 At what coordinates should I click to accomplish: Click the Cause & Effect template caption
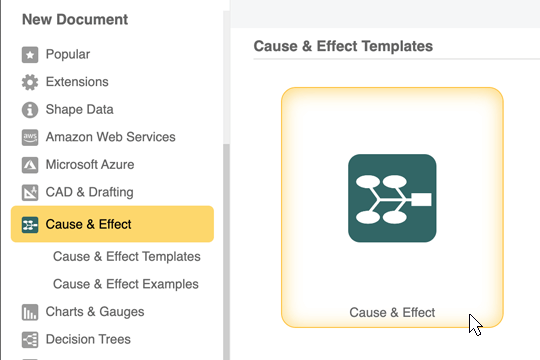point(392,313)
